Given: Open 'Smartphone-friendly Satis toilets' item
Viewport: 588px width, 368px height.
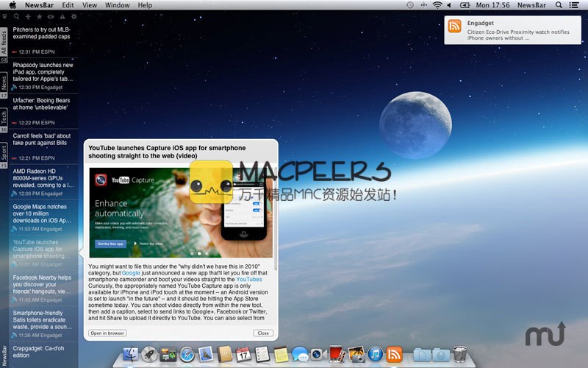Looking at the screenshot, I should (x=43, y=324).
